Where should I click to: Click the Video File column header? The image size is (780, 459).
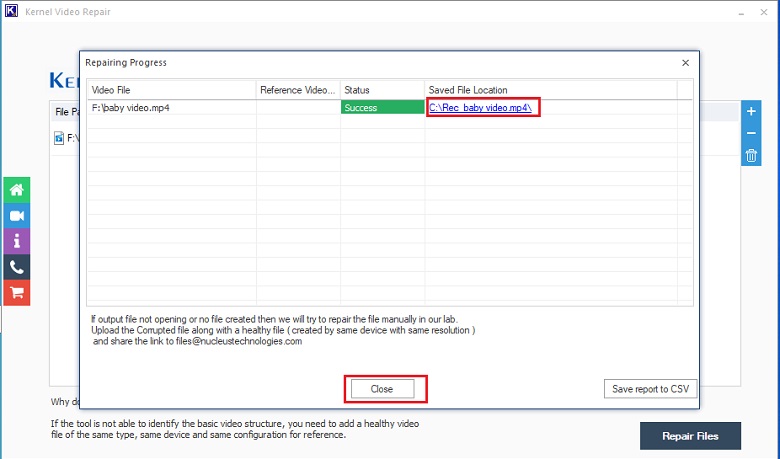click(x=172, y=90)
